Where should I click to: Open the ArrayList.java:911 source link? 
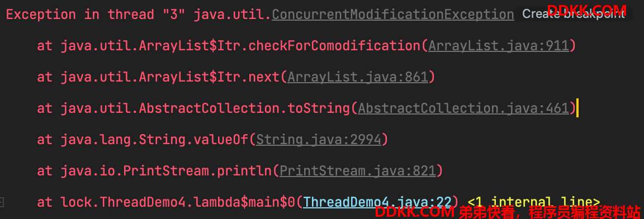pyautogui.click(x=499, y=46)
